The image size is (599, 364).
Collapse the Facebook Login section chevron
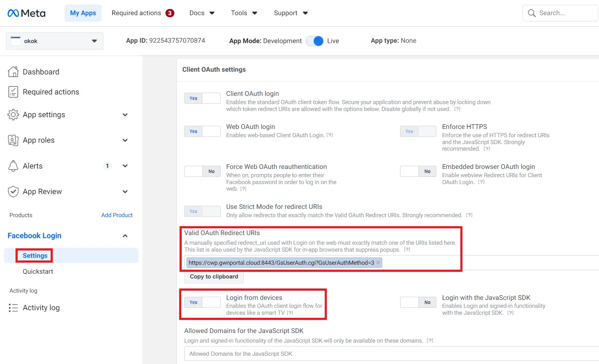click(x=125, y=236)
